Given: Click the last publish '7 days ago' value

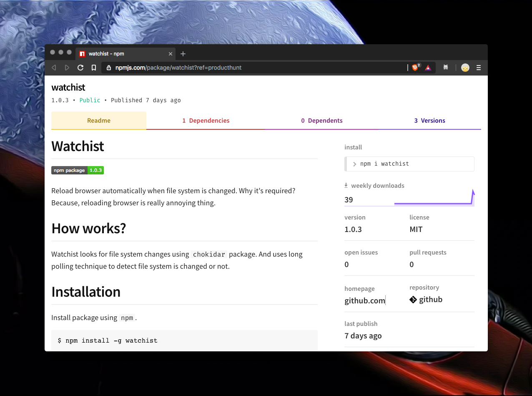Looking at the screenshot, I should click(363, 336).
